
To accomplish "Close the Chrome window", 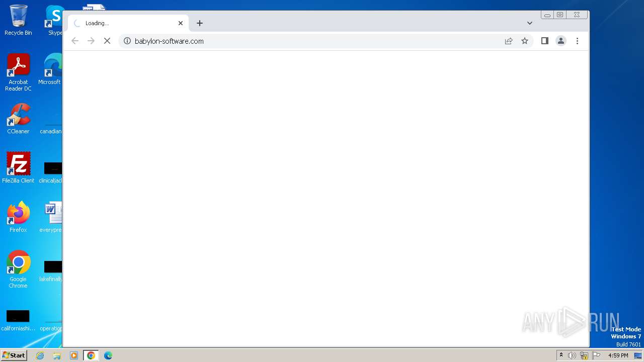I will pyautogui.click(x=577, y=15).
